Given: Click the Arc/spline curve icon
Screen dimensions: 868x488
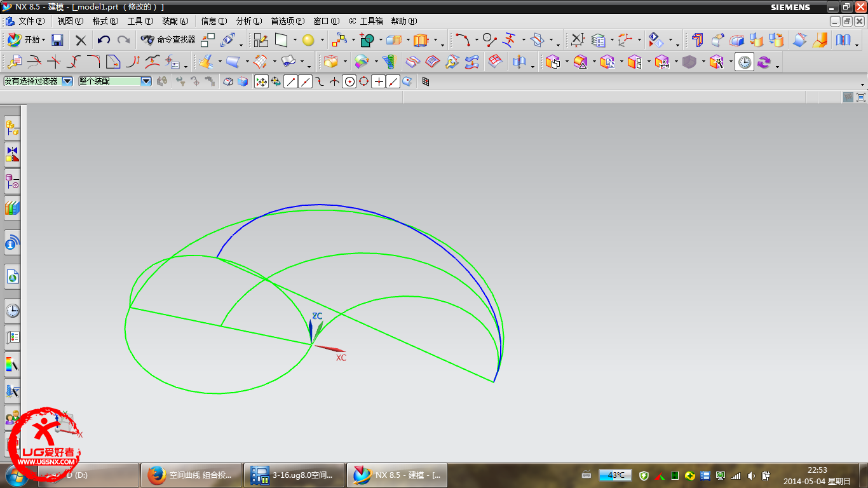Looking at the screenshot, I should point(462,40).
